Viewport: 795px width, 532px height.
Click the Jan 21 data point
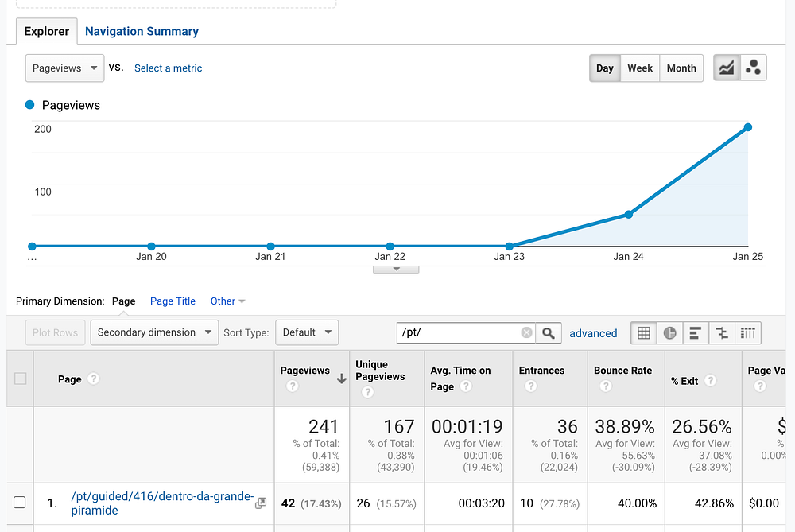(271, 247)
